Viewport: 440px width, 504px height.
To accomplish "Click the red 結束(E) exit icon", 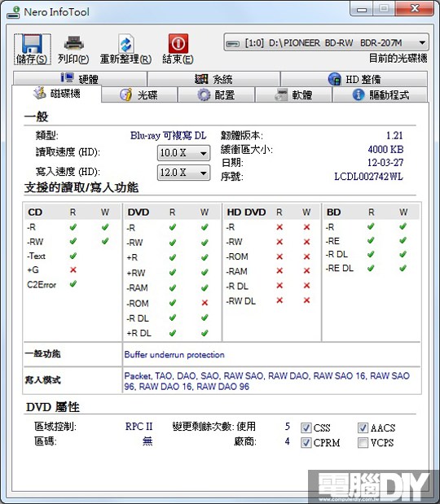I will pyautogui.click(x=178, y=43).
